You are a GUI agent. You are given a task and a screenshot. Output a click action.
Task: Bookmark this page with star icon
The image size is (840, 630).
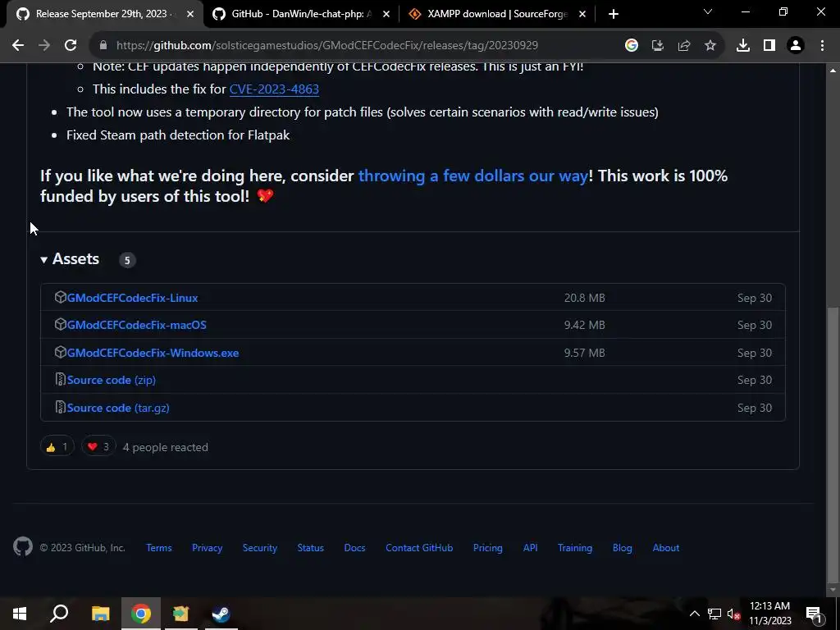click(710, 46)
